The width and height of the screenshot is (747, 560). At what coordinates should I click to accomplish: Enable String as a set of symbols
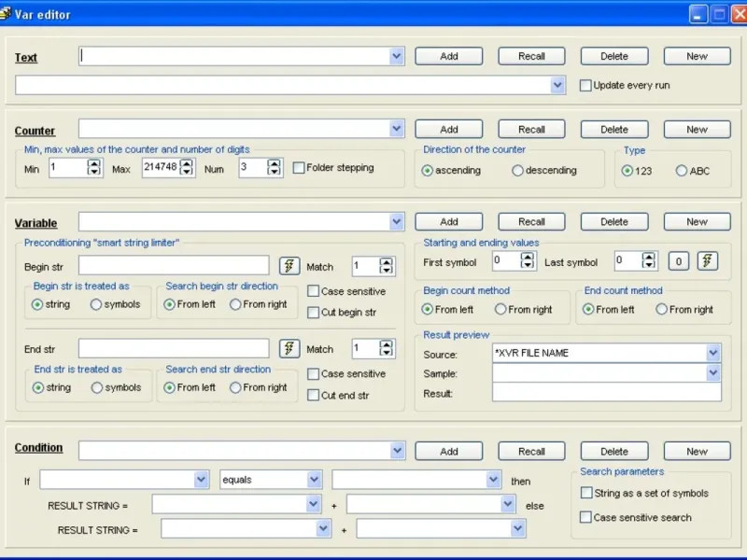[x=586, y=493]
